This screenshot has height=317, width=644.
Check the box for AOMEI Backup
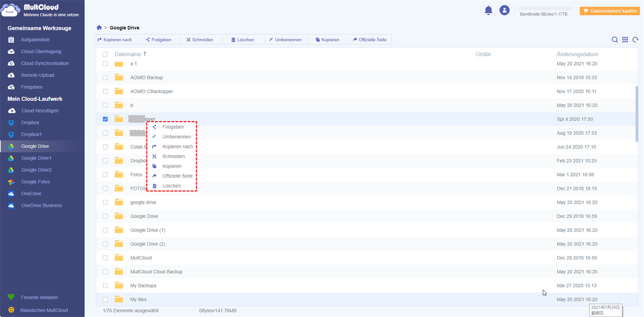point(105,77)
